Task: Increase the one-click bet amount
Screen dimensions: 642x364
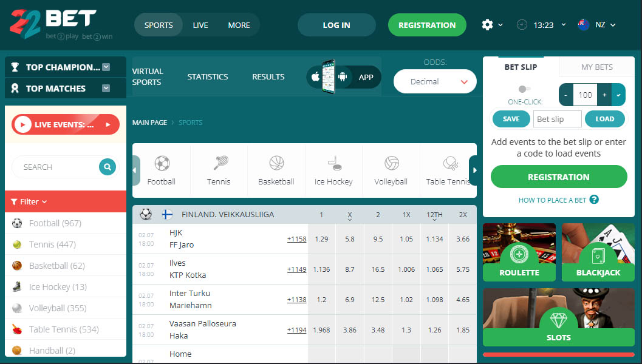Action: pyautogui.click(x=604, y=95)
